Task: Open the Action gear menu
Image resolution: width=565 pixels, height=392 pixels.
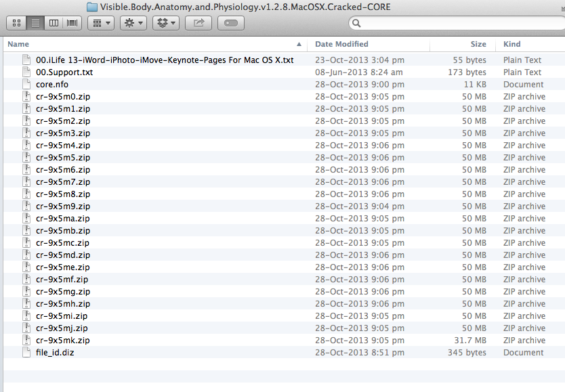Action: coord(133,24)
